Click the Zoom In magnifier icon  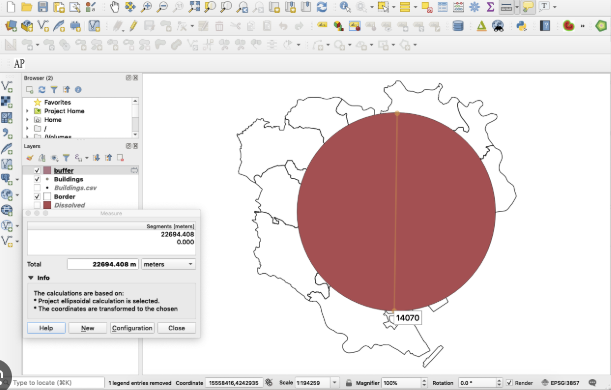click(x=147, y=7)
